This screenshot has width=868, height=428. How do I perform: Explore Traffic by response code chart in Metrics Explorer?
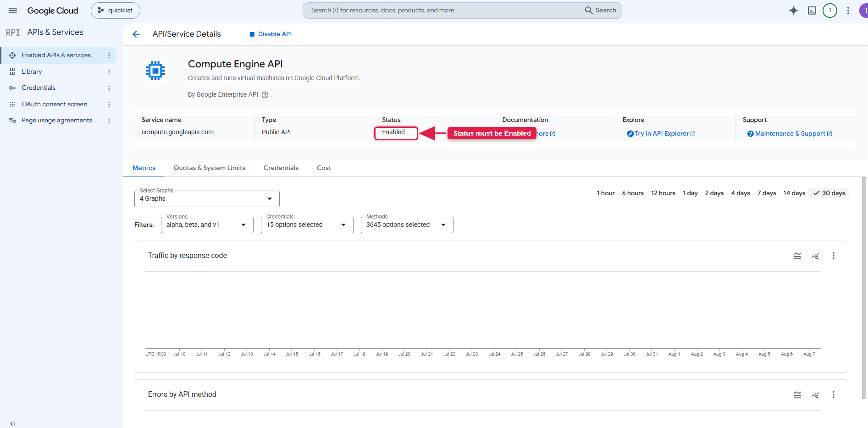(x=815, y=256)
